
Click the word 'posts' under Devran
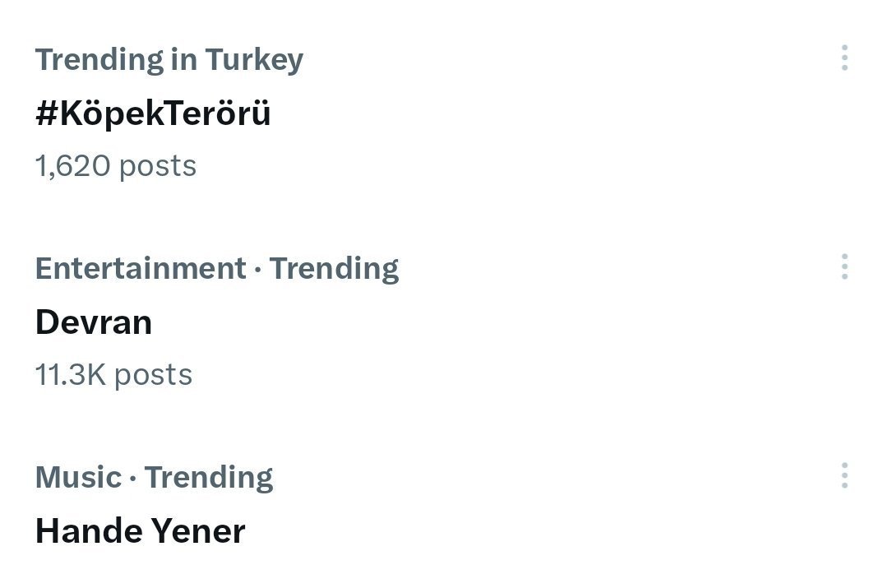pyautogui.click(x=153, y=375)
